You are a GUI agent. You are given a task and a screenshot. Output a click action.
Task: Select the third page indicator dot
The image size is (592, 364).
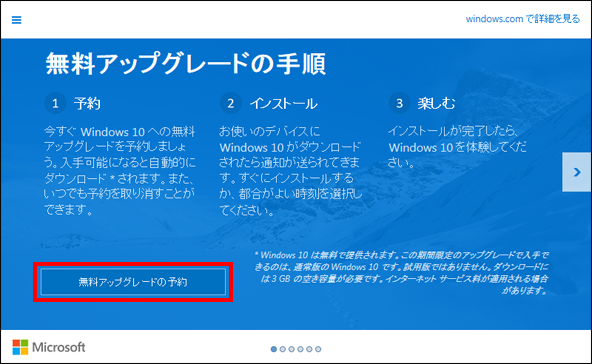point(291,349)
